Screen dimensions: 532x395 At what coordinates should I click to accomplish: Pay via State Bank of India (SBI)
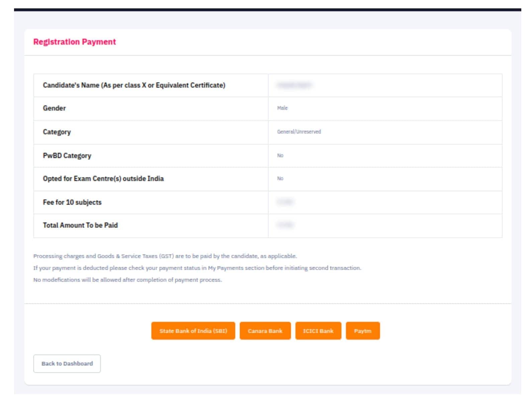click(193, 331)
